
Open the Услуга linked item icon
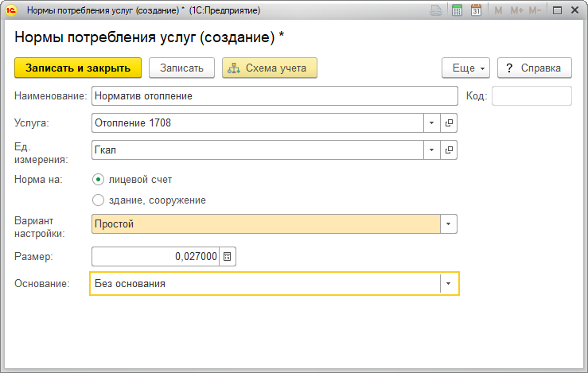click(450, 123)
